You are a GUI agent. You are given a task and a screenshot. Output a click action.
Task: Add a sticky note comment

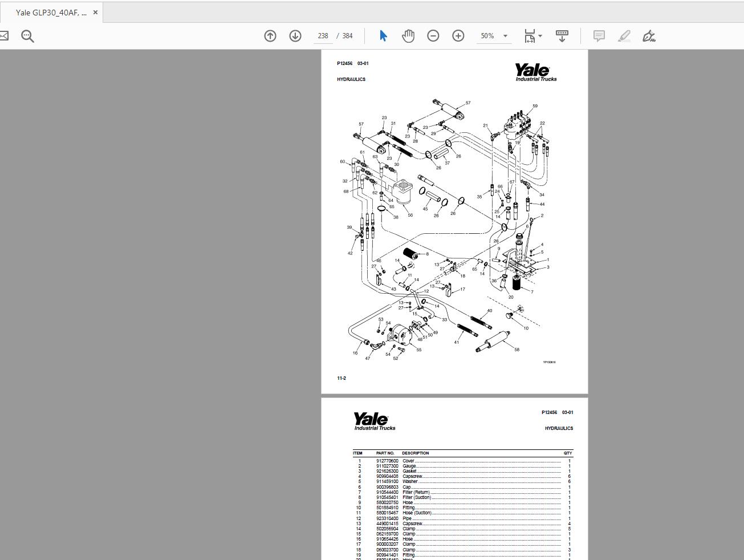point(599,35)
